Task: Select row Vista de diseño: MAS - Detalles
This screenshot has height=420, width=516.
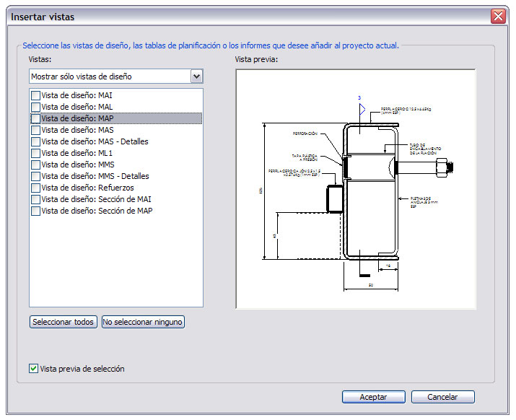Action: coord(95,141)
